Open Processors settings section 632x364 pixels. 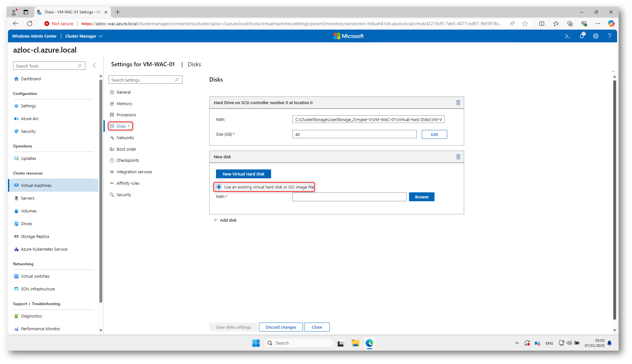[126, 115]
